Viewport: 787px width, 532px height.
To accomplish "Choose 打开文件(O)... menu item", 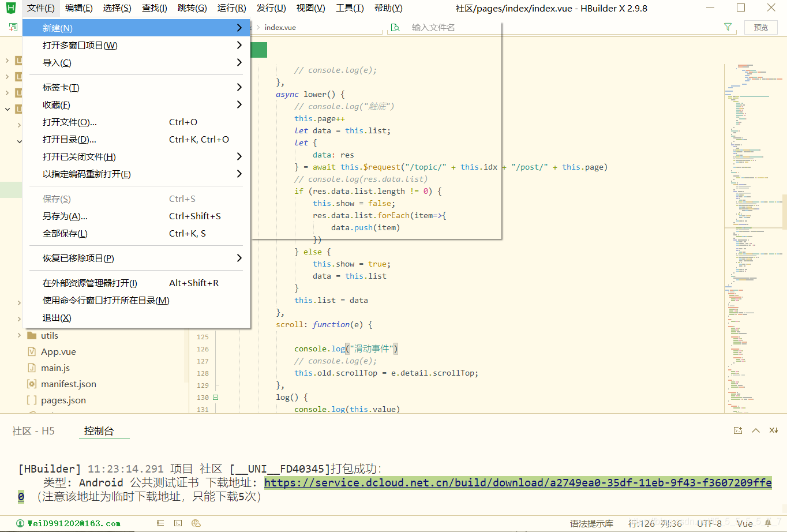I will point(136,122).
